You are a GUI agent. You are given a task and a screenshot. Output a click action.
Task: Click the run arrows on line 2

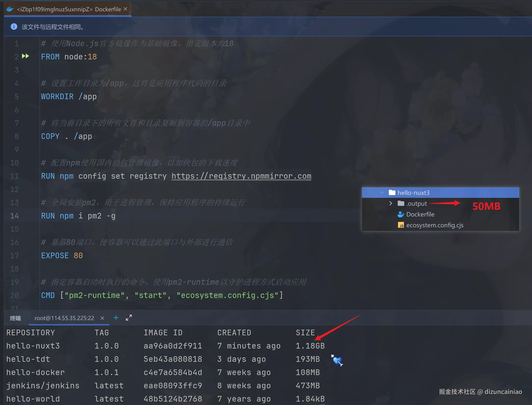point(26,56)
